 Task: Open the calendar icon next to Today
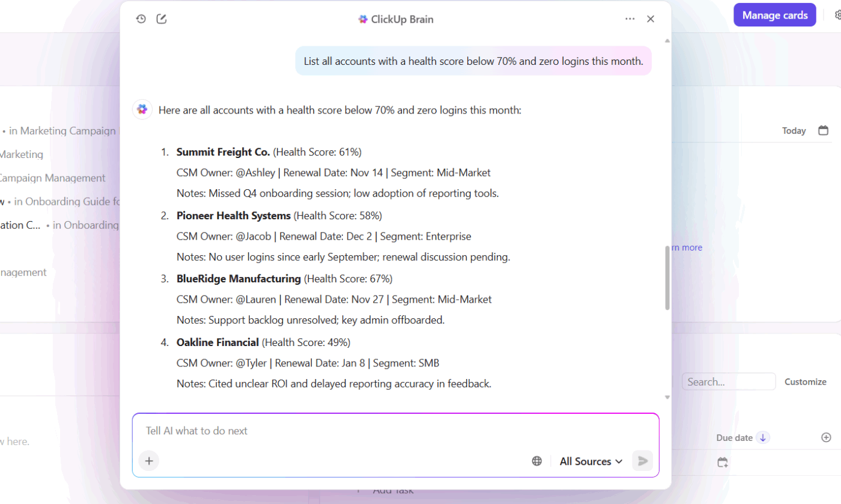(x=824, y=130)
